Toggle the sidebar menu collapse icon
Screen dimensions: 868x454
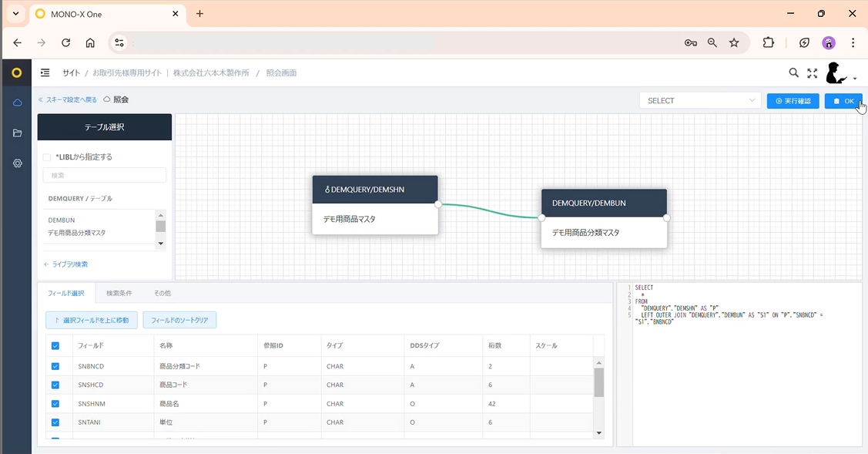45,72
